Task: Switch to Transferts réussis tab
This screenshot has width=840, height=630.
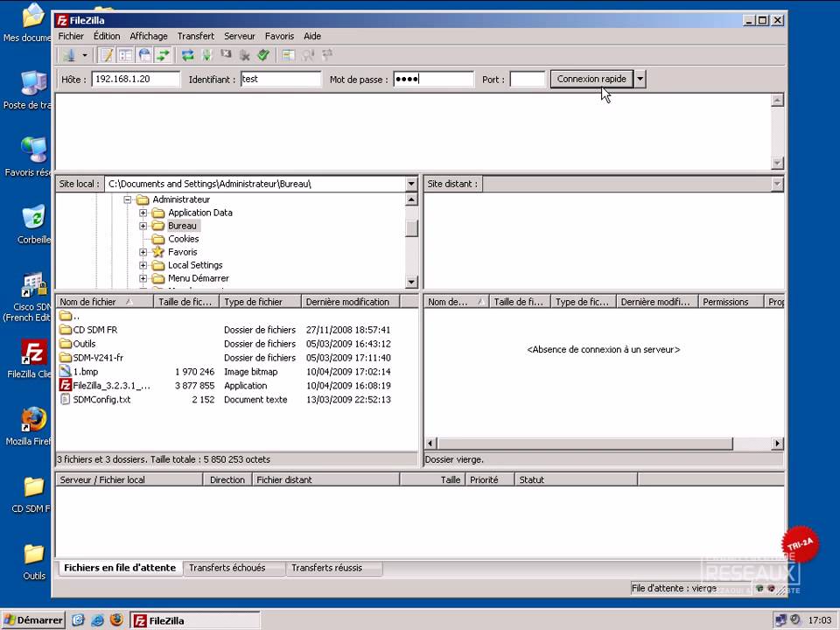Action: (333, 568)
